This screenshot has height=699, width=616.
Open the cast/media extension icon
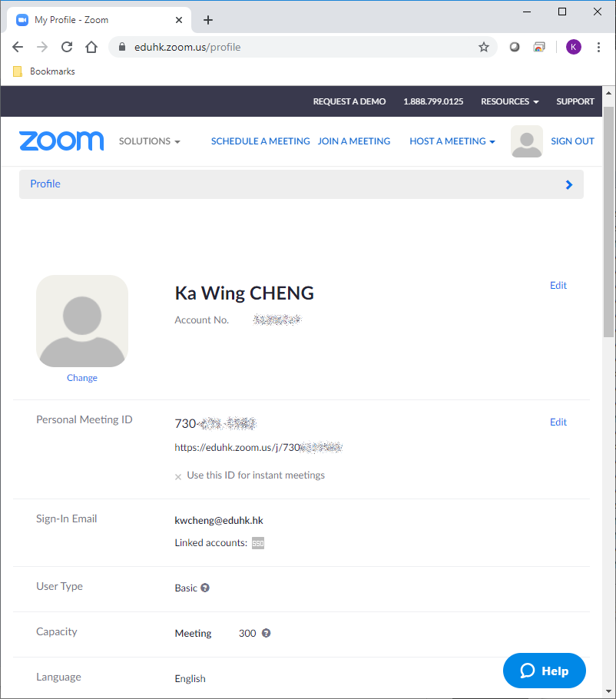click(x=539, y=47)
